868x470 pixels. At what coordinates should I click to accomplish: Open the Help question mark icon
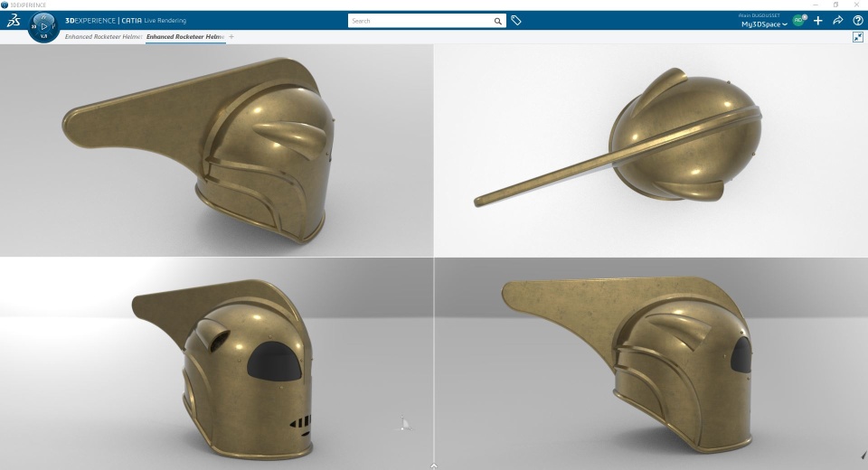pos(857,21)
